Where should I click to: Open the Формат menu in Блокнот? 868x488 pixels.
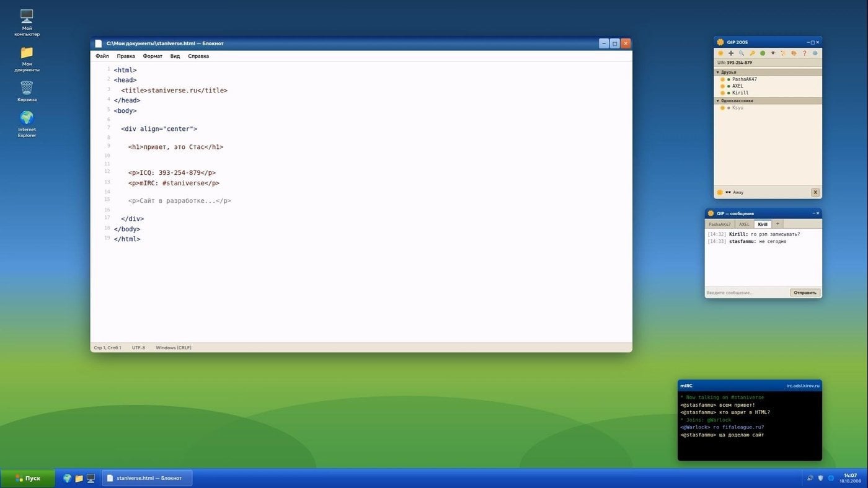(x=153, y=56)
